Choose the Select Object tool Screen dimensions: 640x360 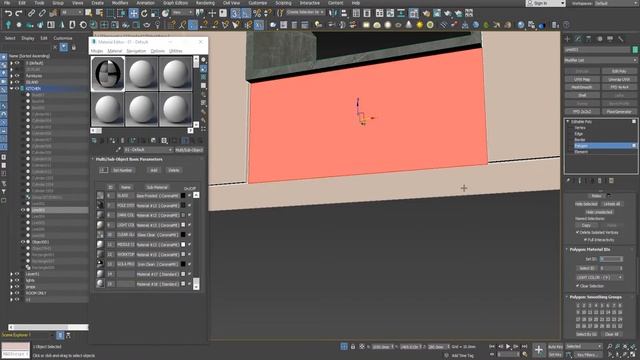point(88,13)
